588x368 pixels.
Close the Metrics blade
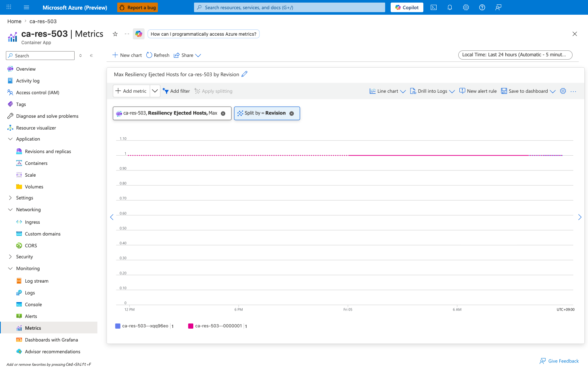575,34
